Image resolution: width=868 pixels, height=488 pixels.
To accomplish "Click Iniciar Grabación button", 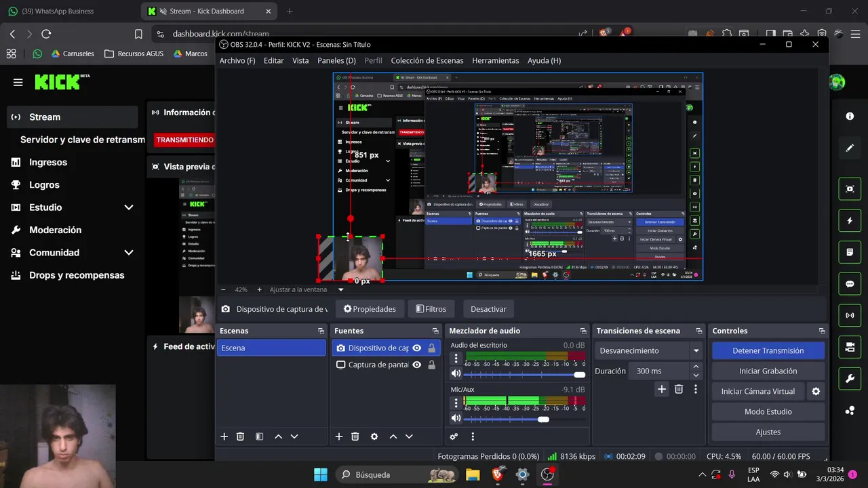I will point(768,371).
